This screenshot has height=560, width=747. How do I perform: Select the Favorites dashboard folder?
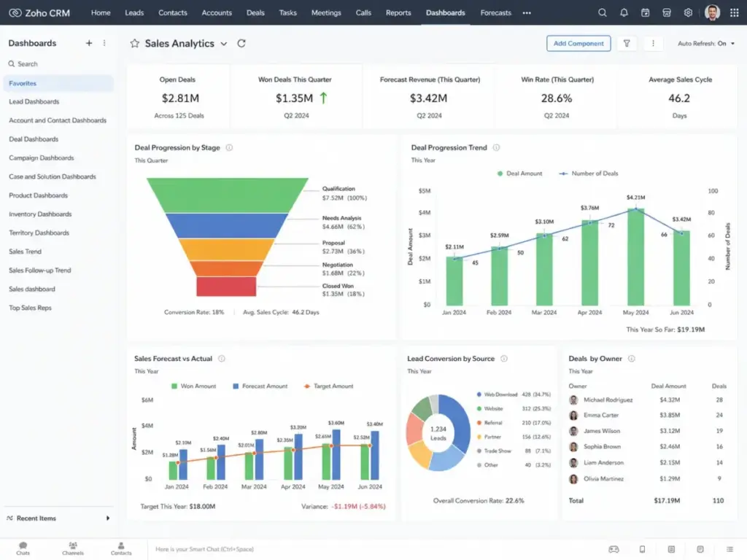coord(58,83)
